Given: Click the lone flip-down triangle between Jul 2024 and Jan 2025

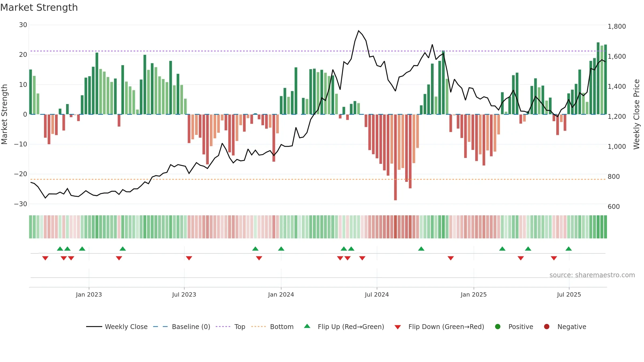Looking at the screenshot, I should pos(451,258).
